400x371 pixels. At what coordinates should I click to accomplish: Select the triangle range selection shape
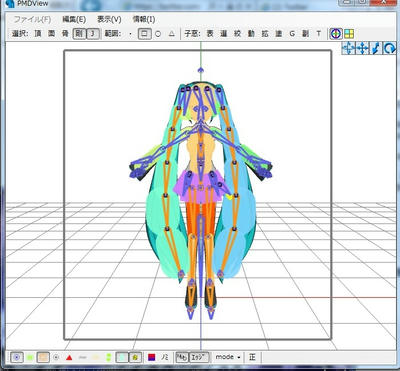[x=171, y=34]
